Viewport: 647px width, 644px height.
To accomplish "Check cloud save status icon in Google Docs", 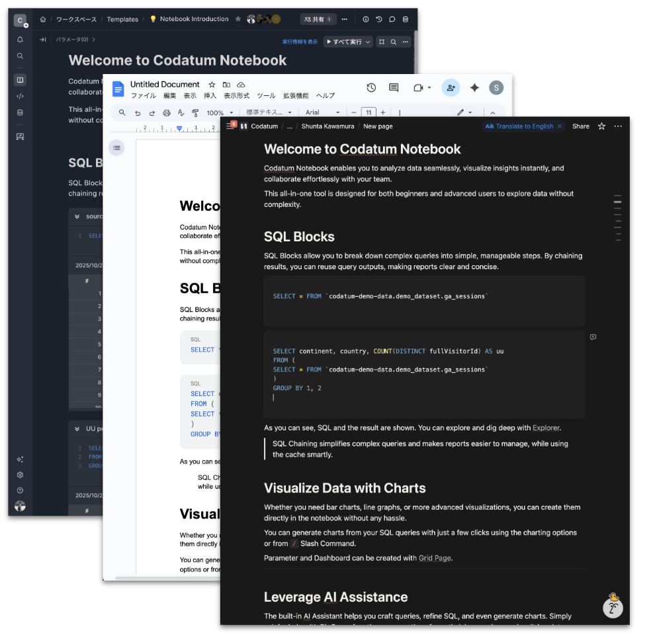I will (241, 85).
